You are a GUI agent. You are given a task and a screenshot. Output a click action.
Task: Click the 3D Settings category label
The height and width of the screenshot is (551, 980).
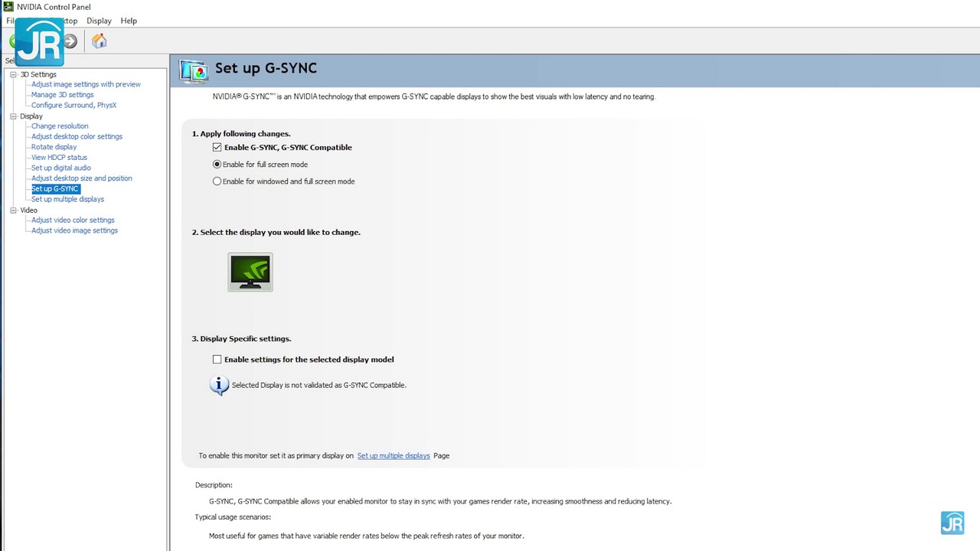click(38, 74)
